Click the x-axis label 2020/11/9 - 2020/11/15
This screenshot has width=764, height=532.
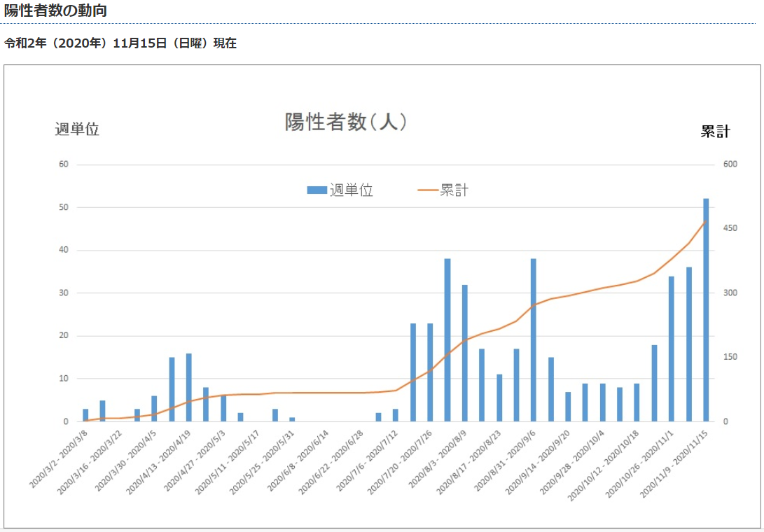(675, 465)
